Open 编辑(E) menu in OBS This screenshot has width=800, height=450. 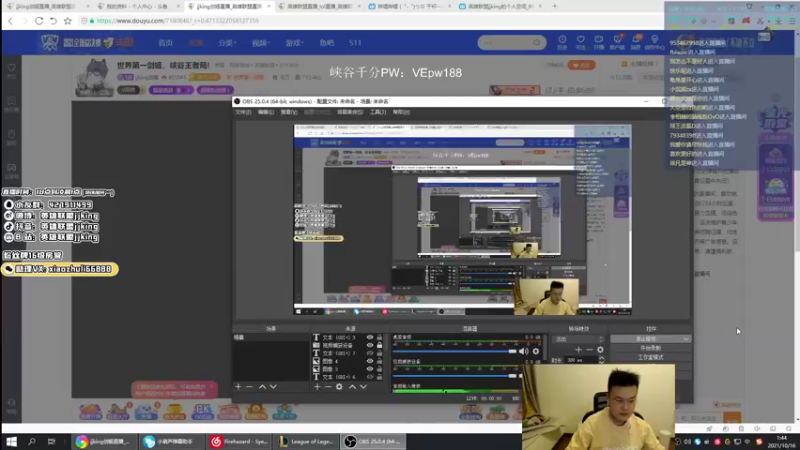point(266,112)
